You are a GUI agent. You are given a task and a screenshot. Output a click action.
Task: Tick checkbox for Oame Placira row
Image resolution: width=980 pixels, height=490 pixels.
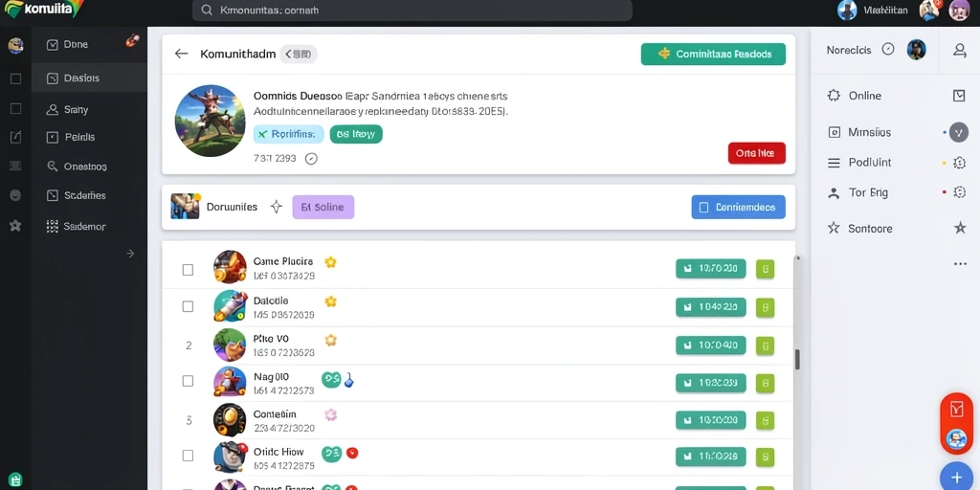188,270
